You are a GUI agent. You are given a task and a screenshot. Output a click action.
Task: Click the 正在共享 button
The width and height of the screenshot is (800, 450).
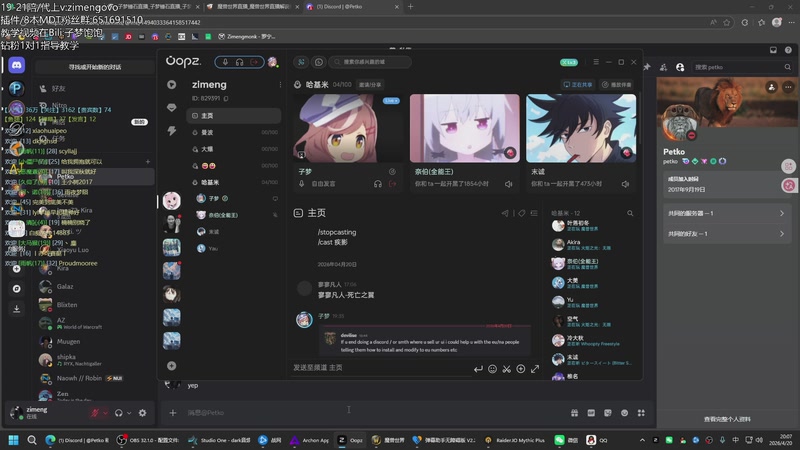578,85
